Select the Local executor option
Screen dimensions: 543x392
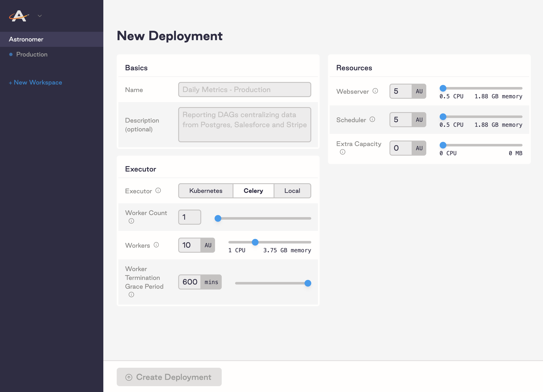pos(292,191)
